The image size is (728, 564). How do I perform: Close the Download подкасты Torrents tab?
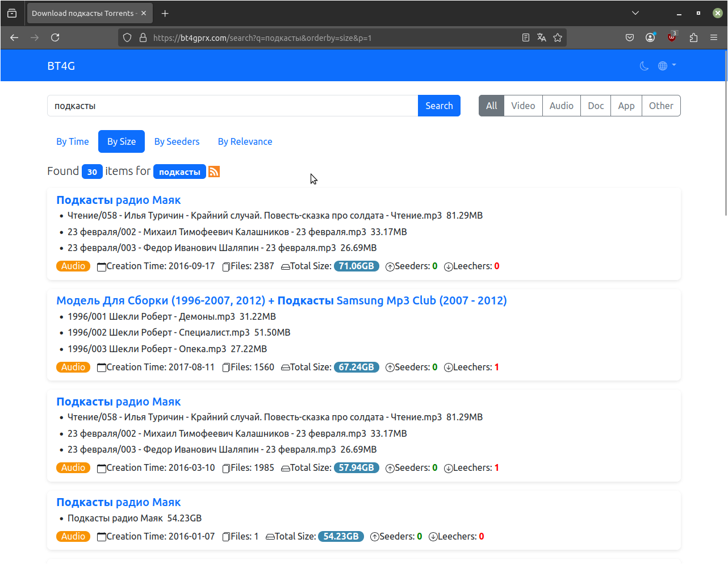144,13
